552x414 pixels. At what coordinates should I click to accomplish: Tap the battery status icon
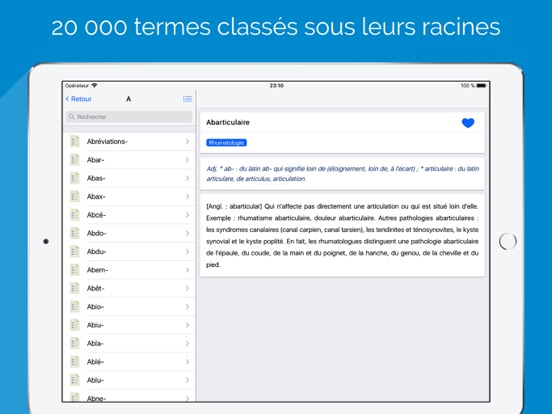[482, 86]
